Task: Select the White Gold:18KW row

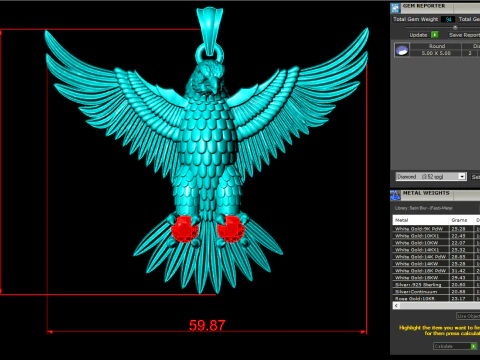Action: (x=436, y=278)
